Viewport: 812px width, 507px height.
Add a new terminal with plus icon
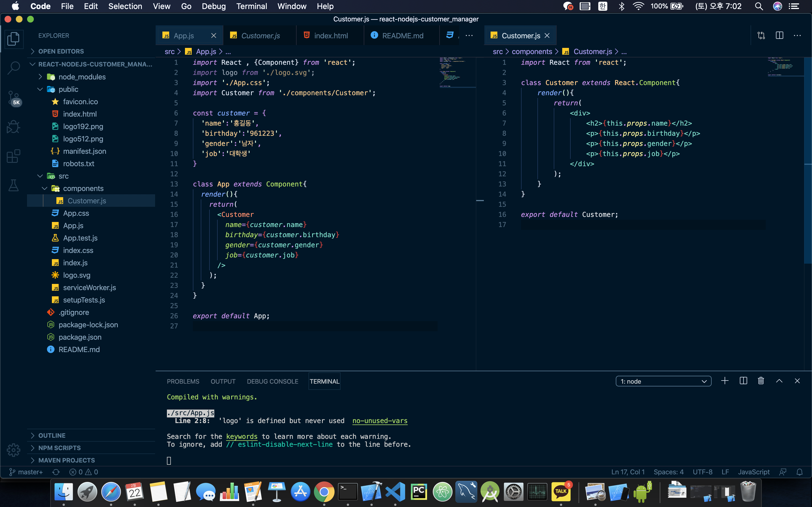[725, 381]
